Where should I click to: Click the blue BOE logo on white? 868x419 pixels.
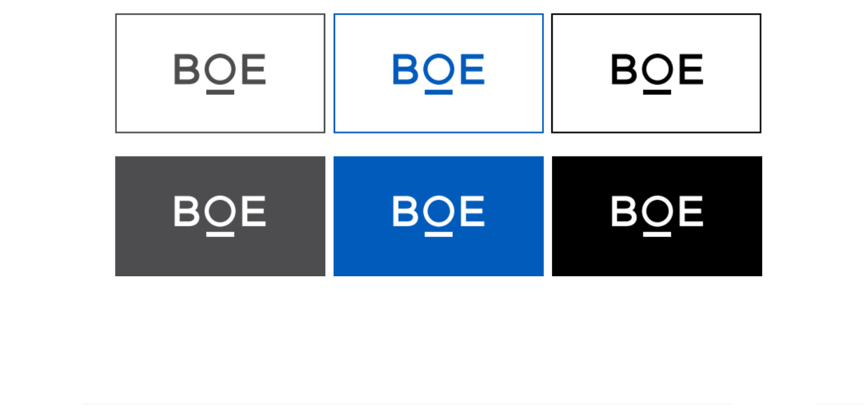[x=438, y=71]
